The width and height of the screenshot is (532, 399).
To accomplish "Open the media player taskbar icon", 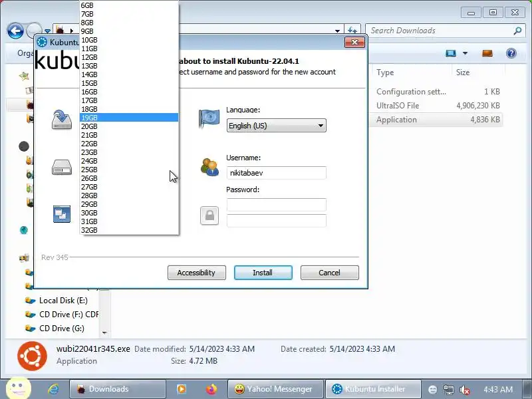I will coord(182,389).
